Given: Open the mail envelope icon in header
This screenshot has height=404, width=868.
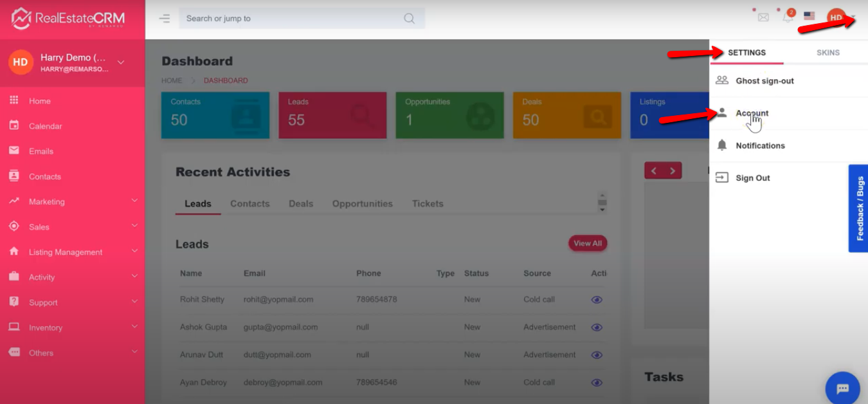Looking at the screenshot, I should (763, 17).
